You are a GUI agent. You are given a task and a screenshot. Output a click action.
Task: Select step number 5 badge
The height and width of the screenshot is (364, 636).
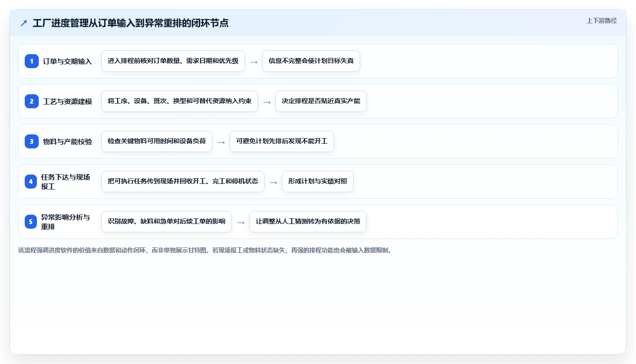(x=31, y=222)
